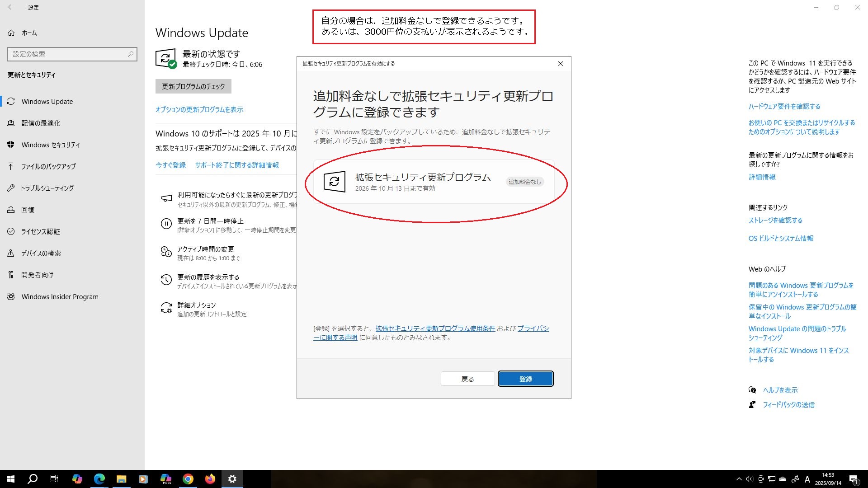
Task: Open トラブルシューティング wrench item
Action: point(47,188)
